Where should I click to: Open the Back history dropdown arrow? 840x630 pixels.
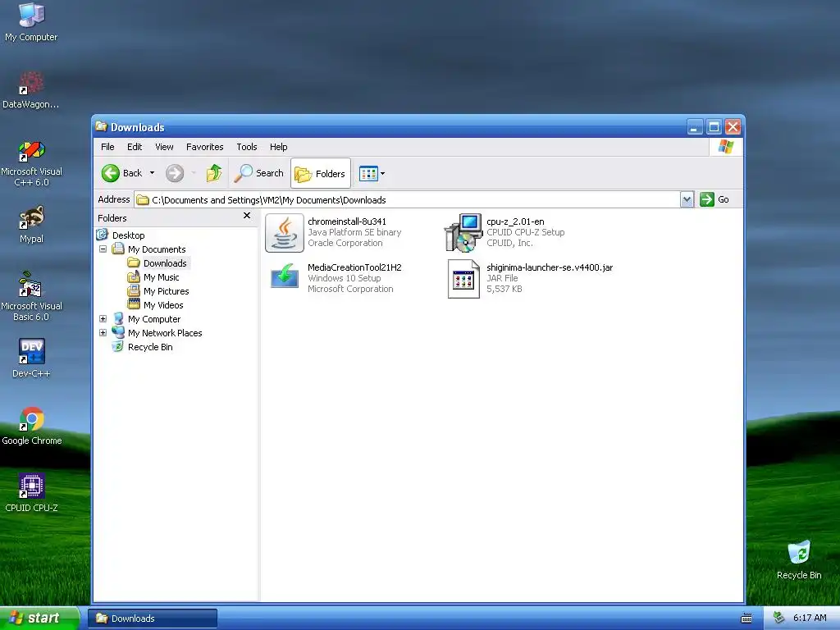152,173
